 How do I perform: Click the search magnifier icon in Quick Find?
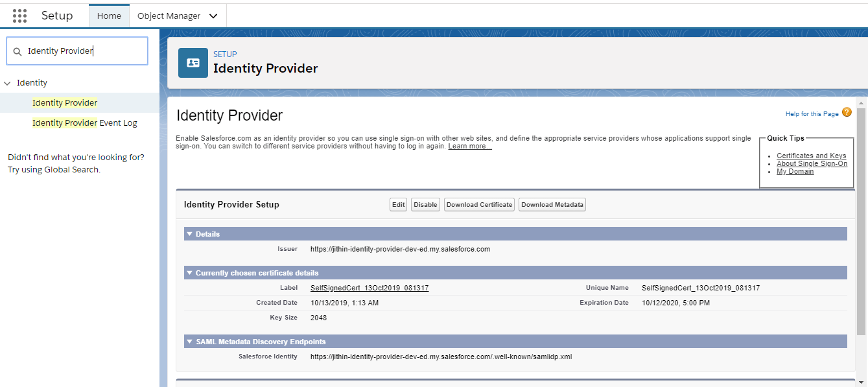18,51
